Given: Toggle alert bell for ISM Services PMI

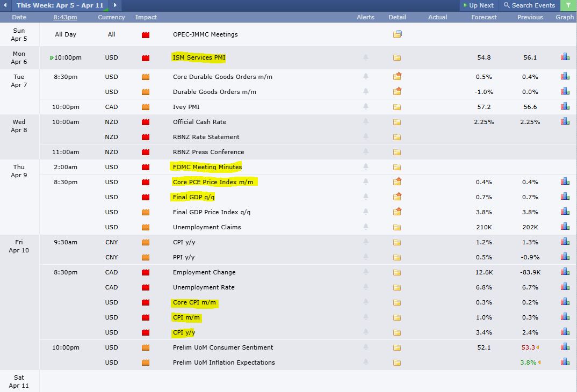Looking at the screenshot, I should [x=366, y=57].
